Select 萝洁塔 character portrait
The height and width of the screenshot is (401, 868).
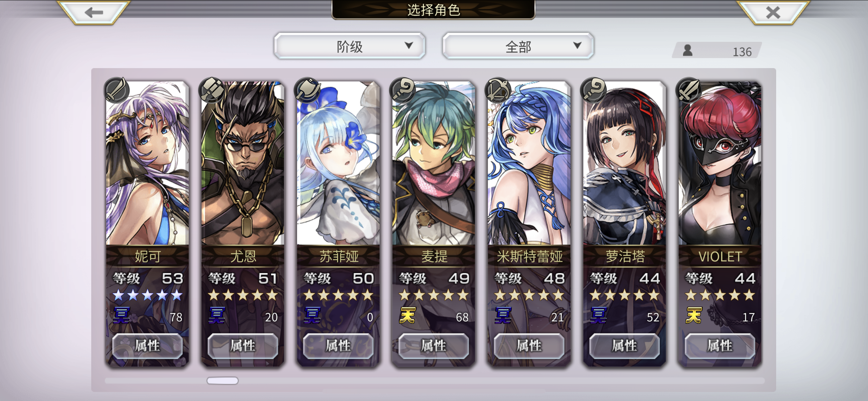coord(624,163)
